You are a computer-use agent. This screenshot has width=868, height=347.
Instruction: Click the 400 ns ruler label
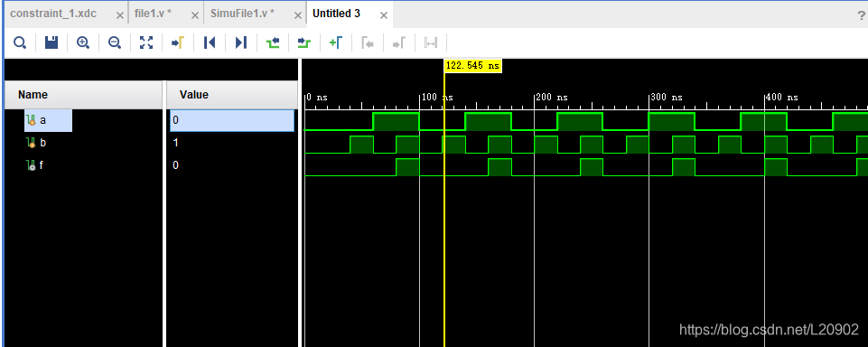(781, 97)
